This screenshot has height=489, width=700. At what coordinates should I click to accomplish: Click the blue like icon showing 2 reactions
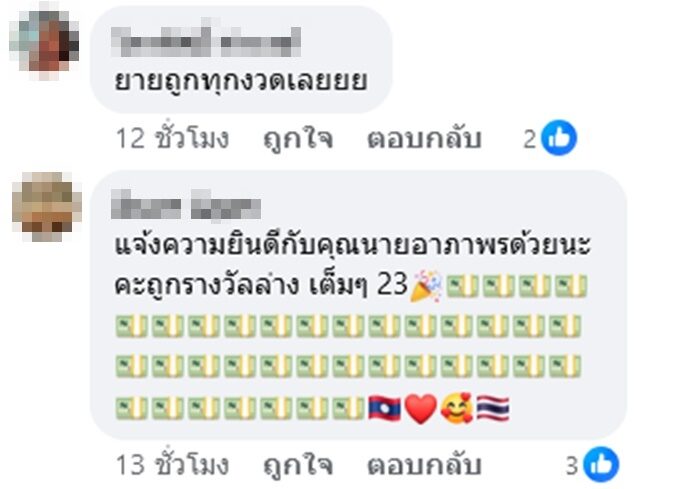pos(558,138)
